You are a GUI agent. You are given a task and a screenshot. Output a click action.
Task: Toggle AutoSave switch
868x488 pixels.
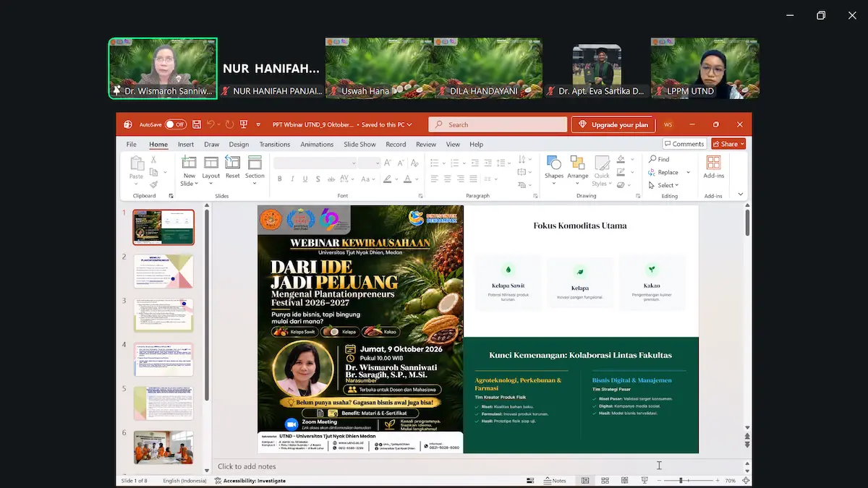pyautogui.click(x=175, y=124)
